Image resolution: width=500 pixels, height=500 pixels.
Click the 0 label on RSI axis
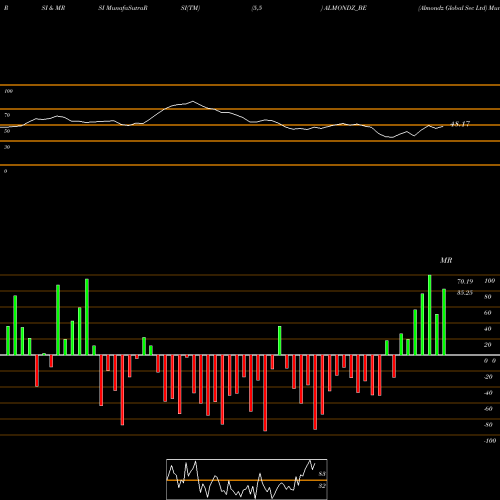point(6,171)
